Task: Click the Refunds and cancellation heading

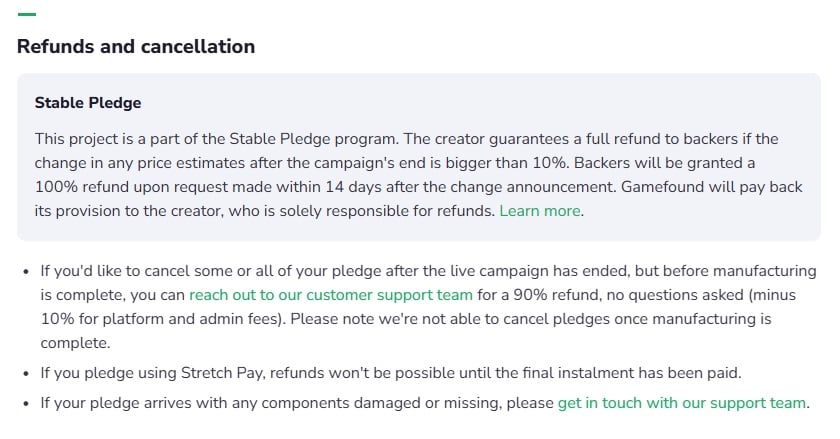Action: coord(136,46)
